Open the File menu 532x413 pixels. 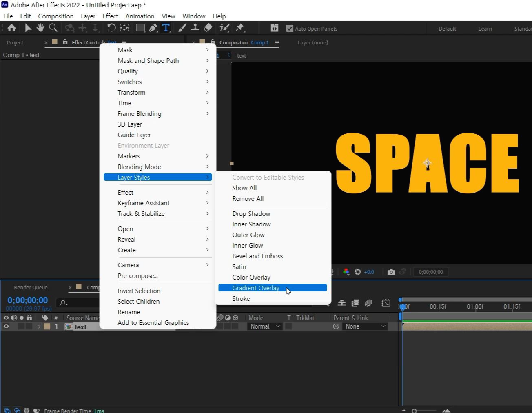pyautogui.click(x=8, y=16)
